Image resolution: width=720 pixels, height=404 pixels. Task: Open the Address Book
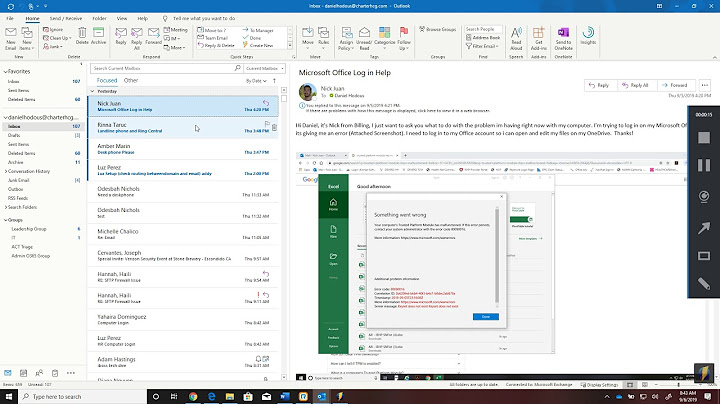(x=483, y=38)
